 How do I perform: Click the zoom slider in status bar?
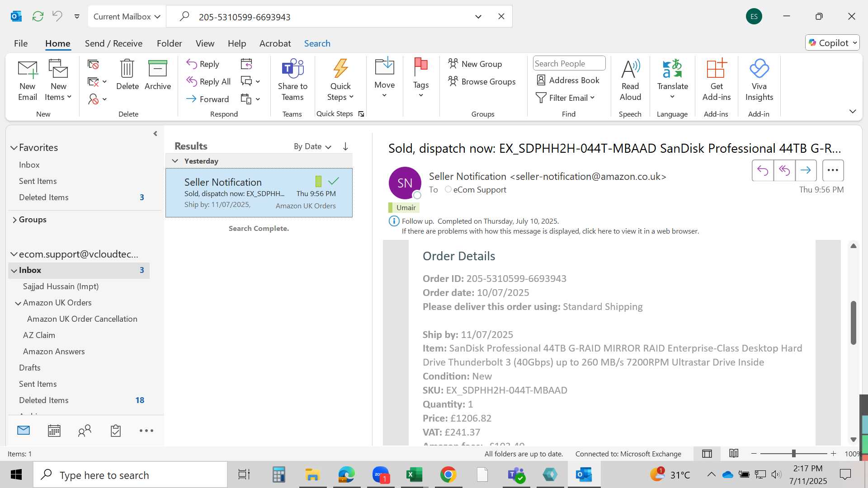click(x=793, y=453)
